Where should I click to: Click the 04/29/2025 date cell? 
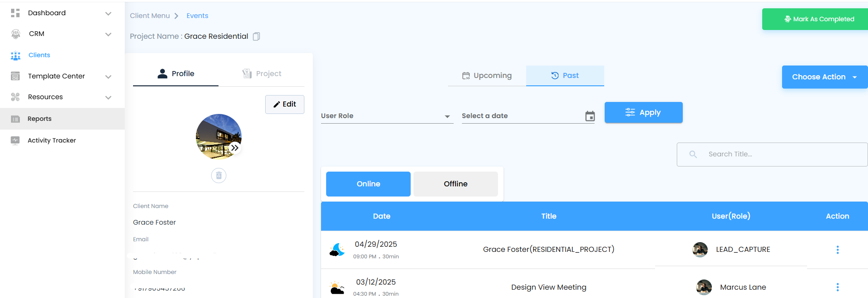coord(376,244)
